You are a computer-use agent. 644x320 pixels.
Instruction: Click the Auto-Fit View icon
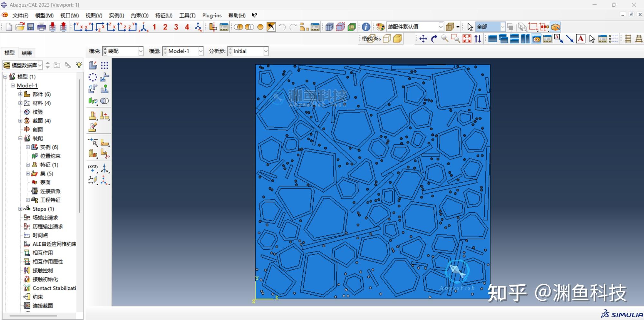pos(467,39)
